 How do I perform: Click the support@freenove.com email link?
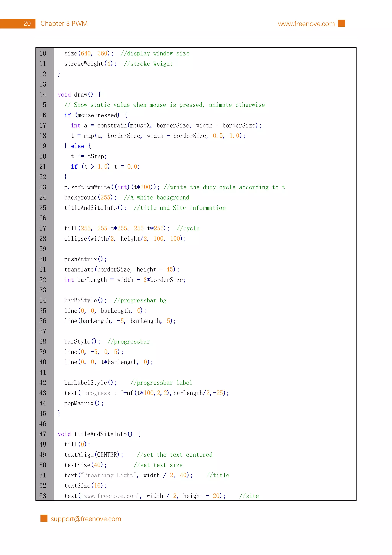pos(86,519)
